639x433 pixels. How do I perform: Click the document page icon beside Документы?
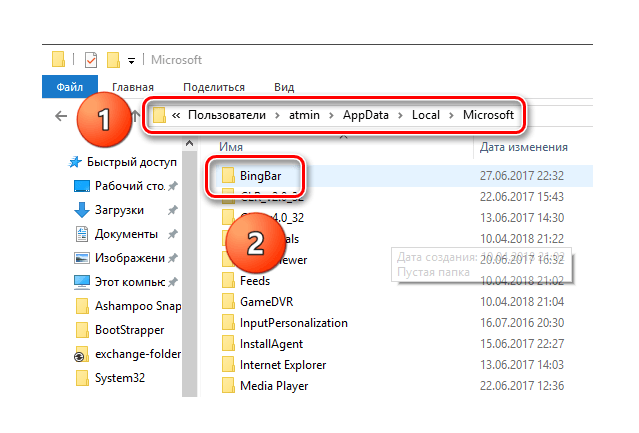tap(82, 234)
